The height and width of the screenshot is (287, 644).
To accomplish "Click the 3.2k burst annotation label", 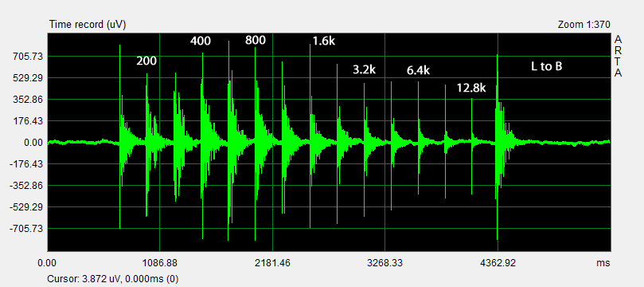I will (x=365, y=69).
